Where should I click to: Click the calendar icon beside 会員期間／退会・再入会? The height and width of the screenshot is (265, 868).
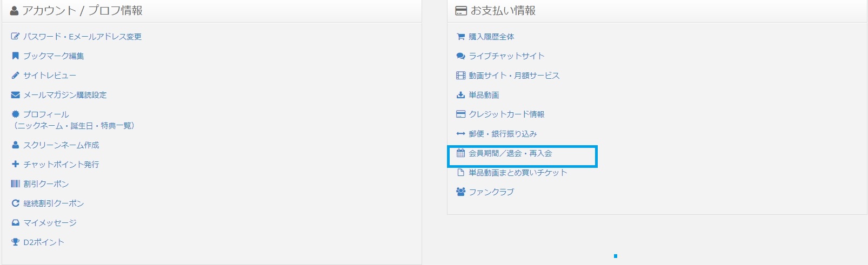pyautogui.click(x=460, y=153)
